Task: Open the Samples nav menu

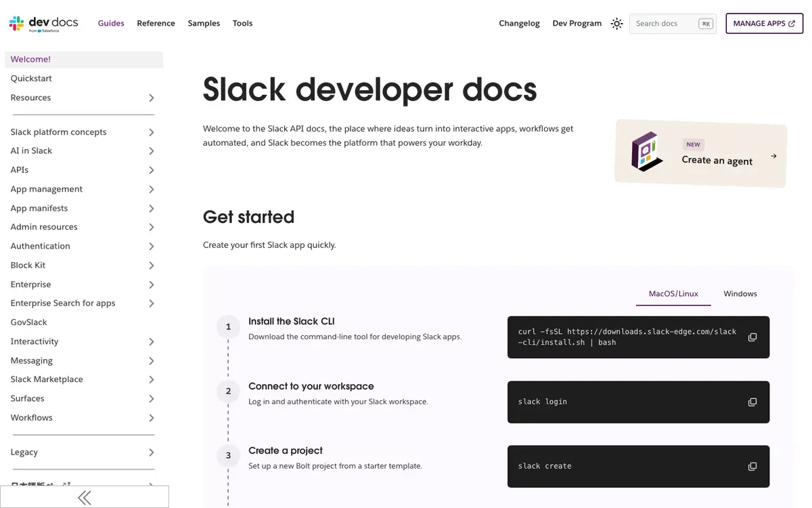Action: [x=204, y=23]
